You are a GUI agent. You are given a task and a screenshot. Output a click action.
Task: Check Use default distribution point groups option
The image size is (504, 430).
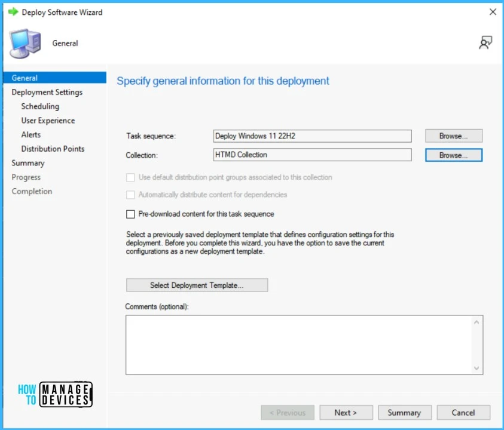pyautogui.click(x=130, y=177)
